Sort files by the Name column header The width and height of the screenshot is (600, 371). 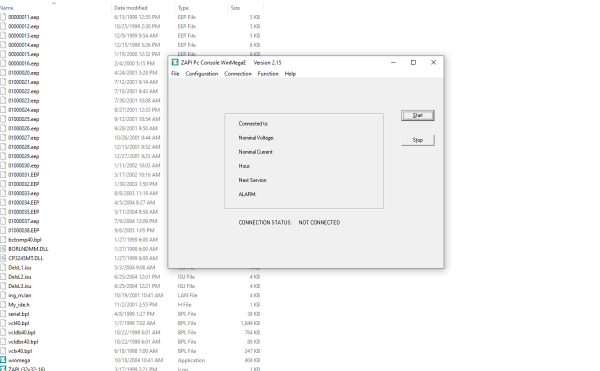[7, 8]
